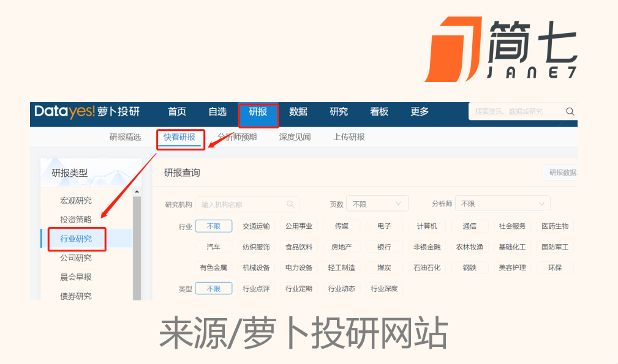This screenshot has height=364, width=618.
Task: Select 不限 in the 类型 row
Action: click(214, 289)
